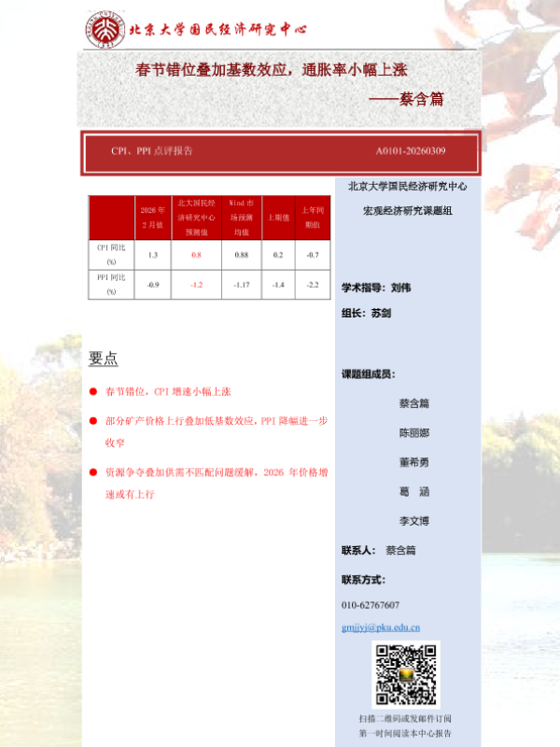Screen dimensions: 560x747
Task: Click the phone number 010-62767607
Action: 371,605
